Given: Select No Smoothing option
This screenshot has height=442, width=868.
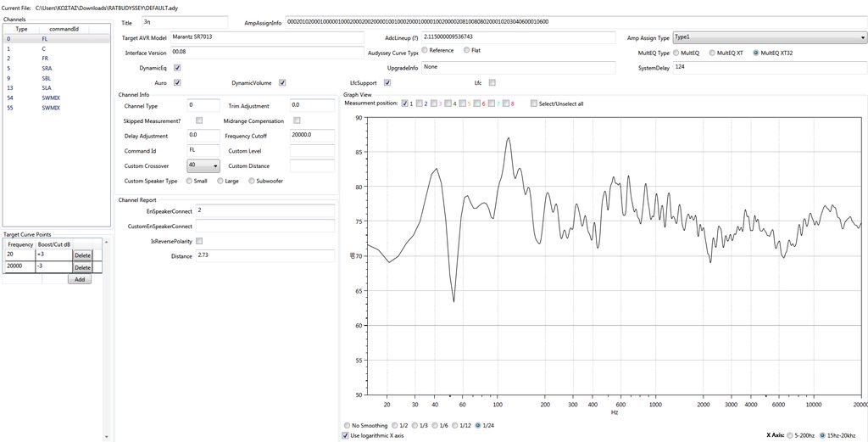Looking at the screenshot, I should [x=347, y=425].
